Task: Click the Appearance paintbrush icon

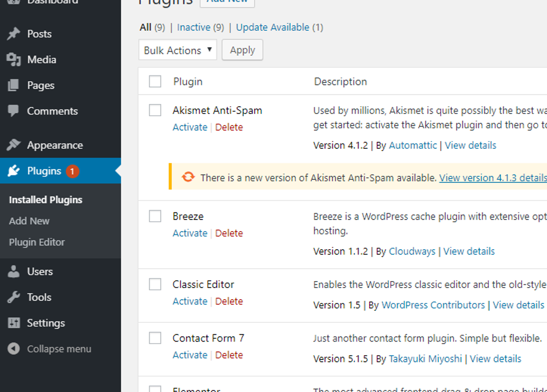Action: (x=13, y=145)
